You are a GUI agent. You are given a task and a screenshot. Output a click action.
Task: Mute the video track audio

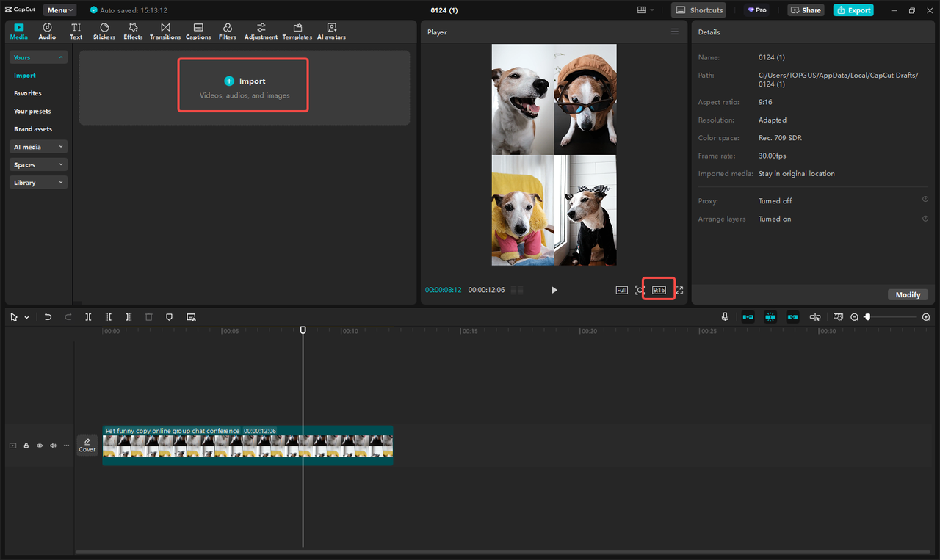[x=52, y=446]
